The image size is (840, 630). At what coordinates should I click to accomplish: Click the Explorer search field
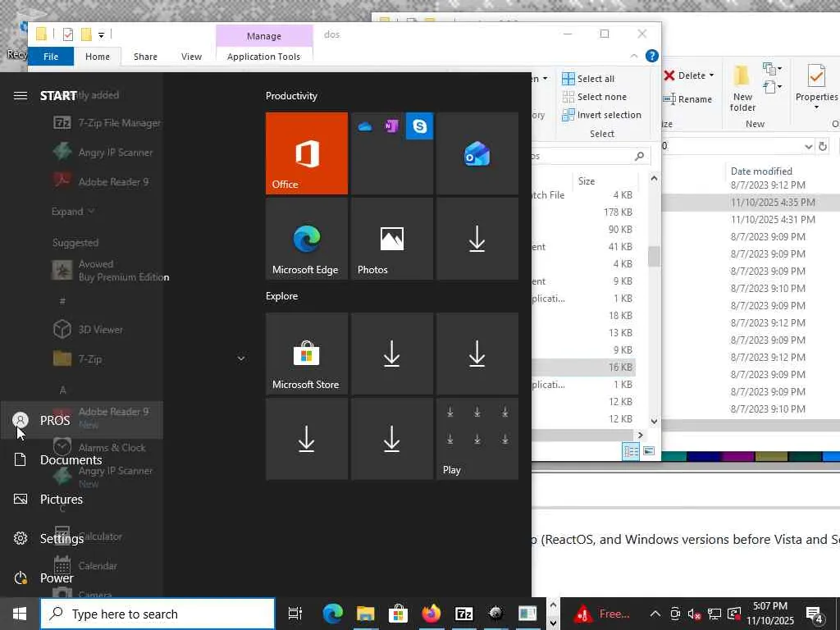[589, 156]
